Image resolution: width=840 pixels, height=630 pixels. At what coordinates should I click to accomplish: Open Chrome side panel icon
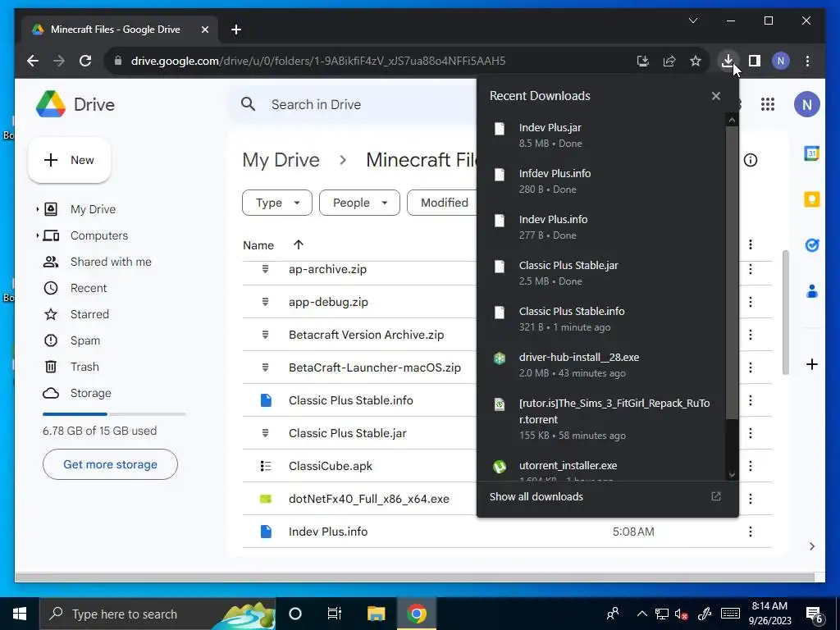coord(755,61)
